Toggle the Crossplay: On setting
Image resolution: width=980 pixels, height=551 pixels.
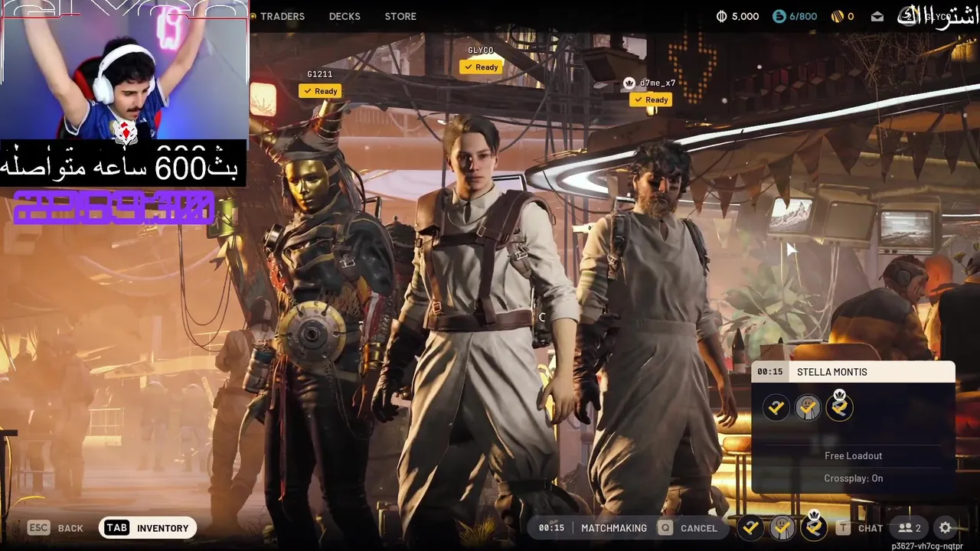[853, 478]
